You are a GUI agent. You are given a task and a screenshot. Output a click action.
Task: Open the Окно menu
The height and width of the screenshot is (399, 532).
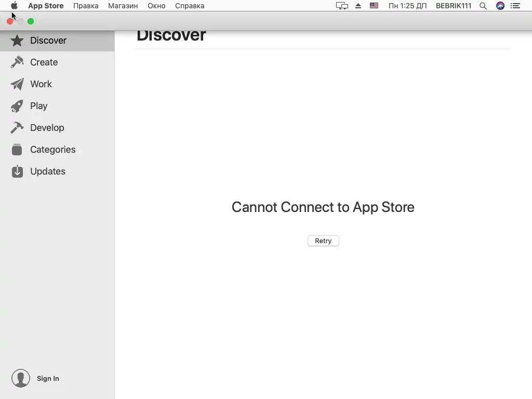156,6
